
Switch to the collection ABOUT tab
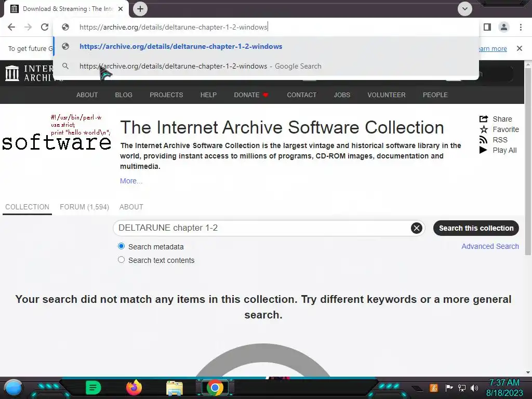point(131,207)
